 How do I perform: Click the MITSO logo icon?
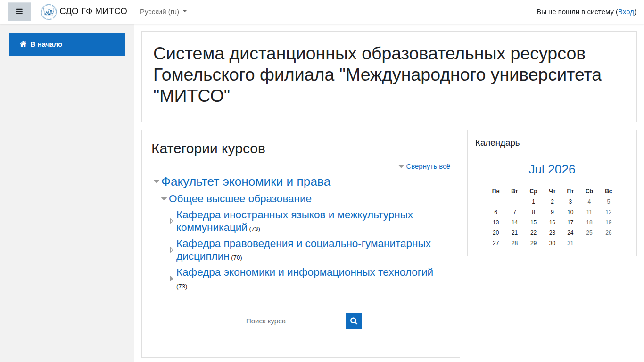pos(49,12)
